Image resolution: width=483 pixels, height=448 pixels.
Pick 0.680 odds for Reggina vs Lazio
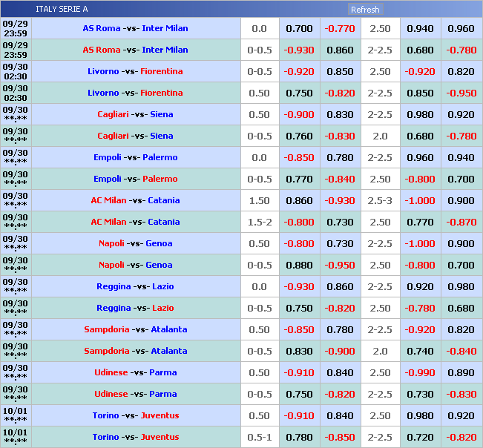(461, 309)
